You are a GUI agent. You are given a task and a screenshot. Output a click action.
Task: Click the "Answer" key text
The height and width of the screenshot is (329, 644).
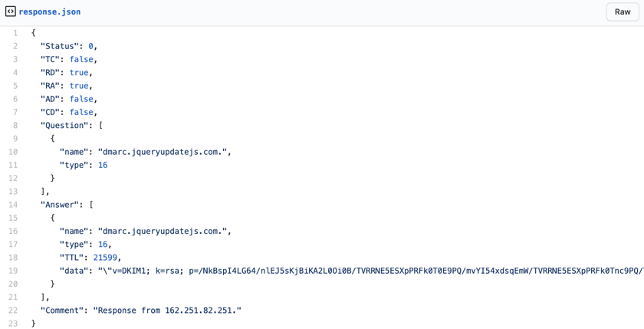click(60, 205)
